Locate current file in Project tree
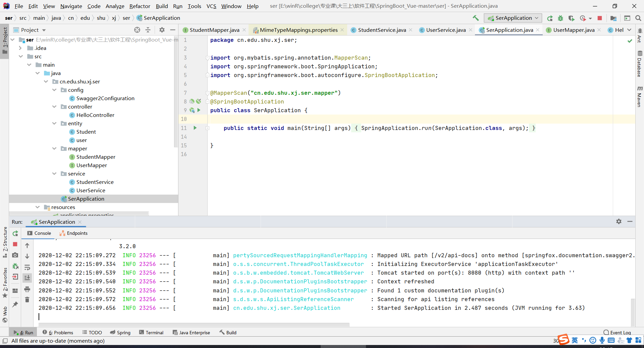This screenshot has width=644, height=348. tap(137, 30)
